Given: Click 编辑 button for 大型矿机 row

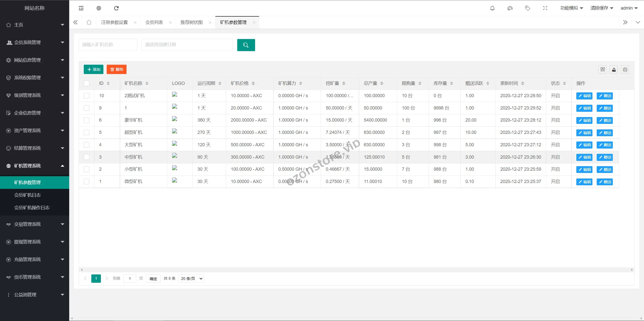Looking at the screenshot, I should (584, 145).
